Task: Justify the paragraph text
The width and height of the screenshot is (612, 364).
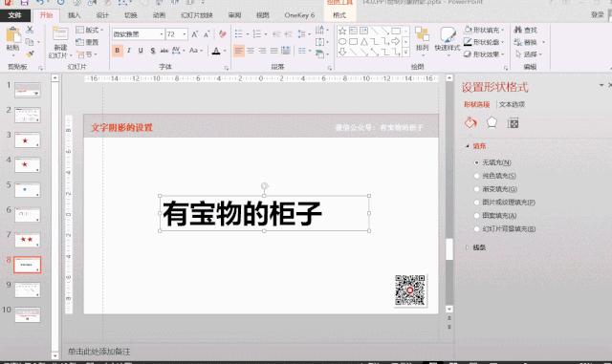Action: [x=274, y=51]
